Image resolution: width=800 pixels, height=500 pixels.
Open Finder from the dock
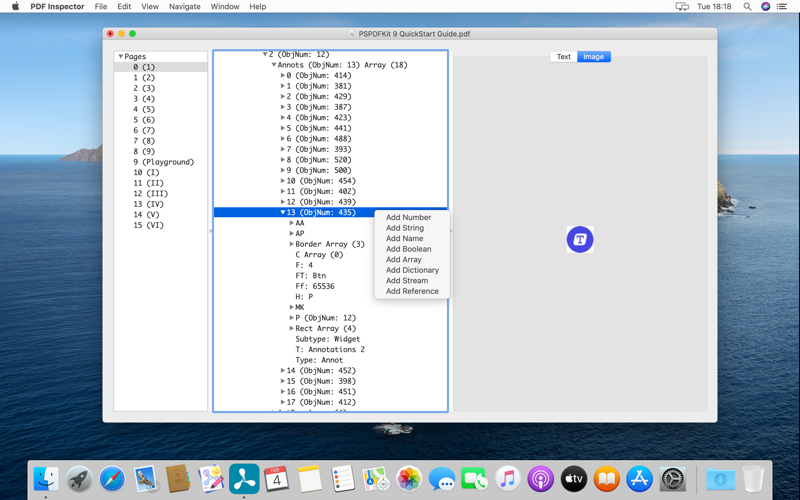[46, 479]
